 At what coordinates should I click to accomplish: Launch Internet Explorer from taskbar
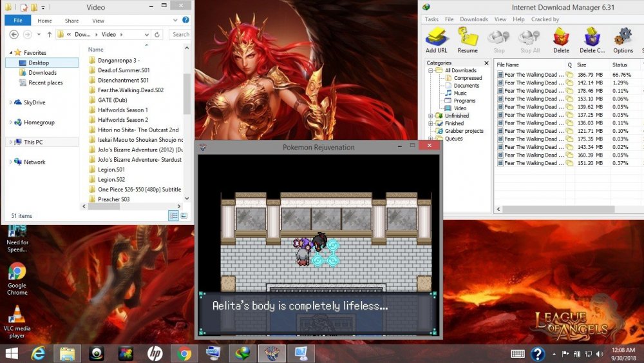pos(38,353)
